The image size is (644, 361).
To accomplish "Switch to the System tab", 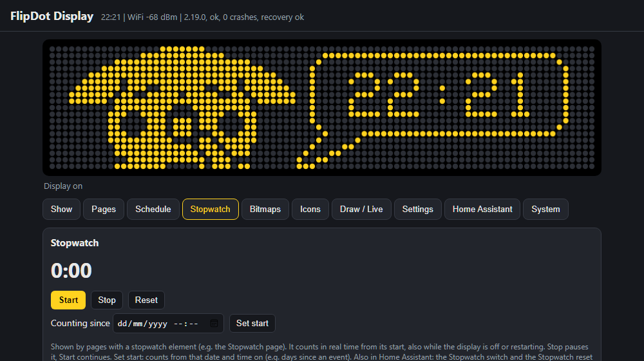I will (545, 210).
